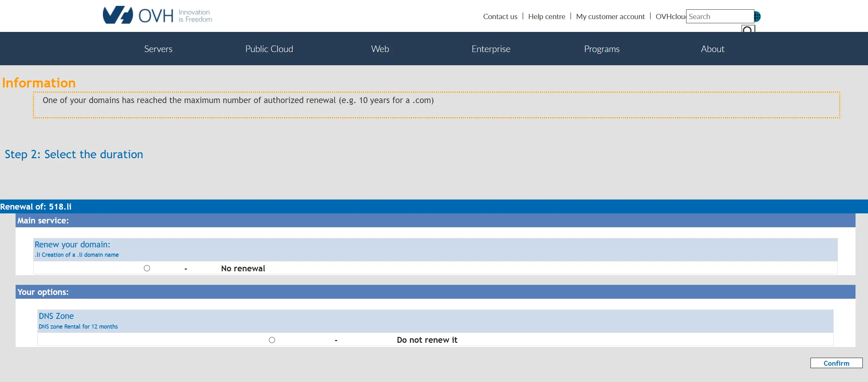The width and height of the screenshot is (868, 382).
Task: Focus the Search input field
Action: (x=720, y=16)
